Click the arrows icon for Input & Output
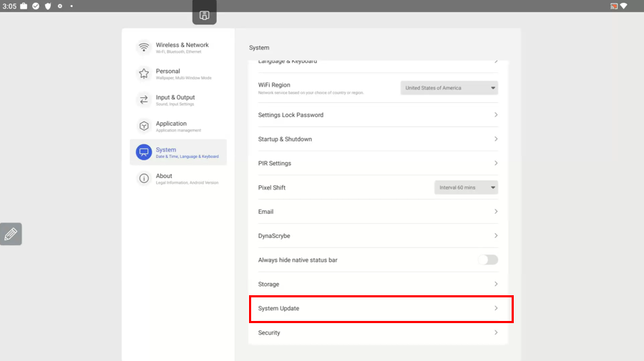The height and width of the screenshot is (361, 644). click(144, 100)
